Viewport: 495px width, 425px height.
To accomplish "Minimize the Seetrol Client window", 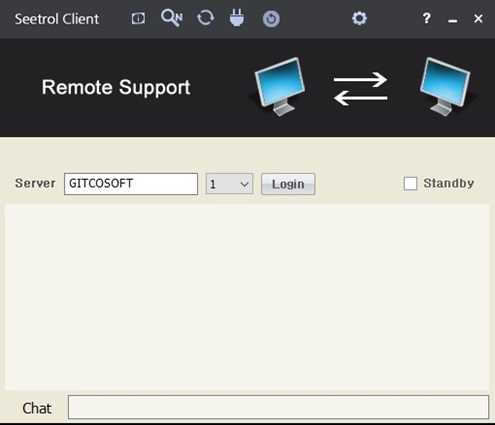I will (x=452, y=20).
